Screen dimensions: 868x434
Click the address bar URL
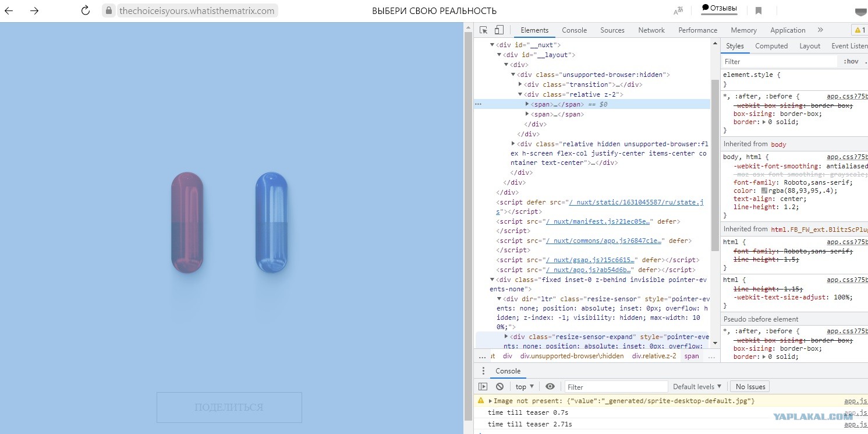(x=197, y=10)
